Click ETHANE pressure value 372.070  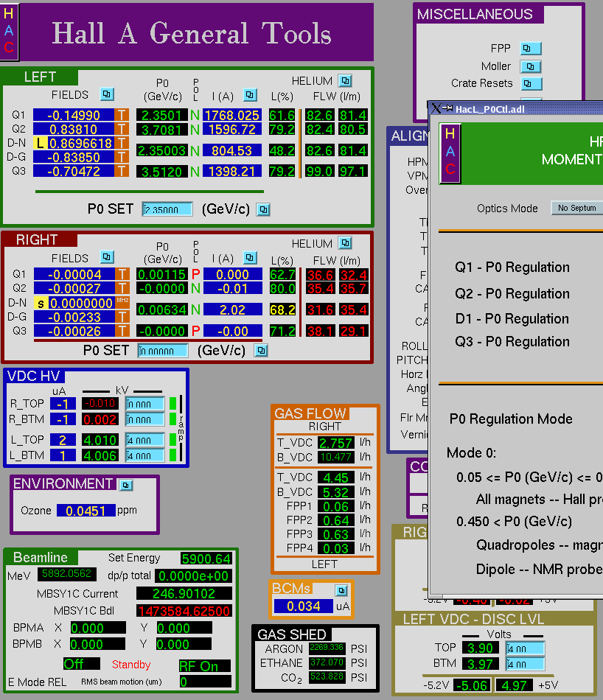327,662
